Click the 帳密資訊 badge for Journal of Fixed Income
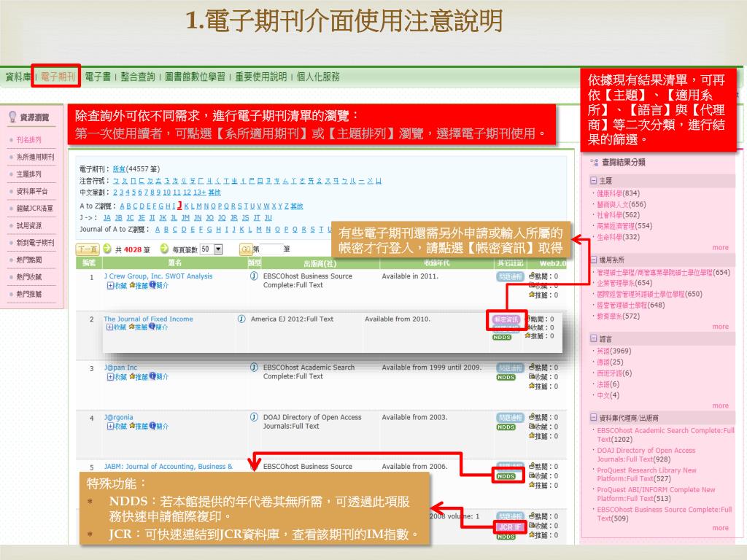This screenshot has height=560, width=747. point(506,319)
